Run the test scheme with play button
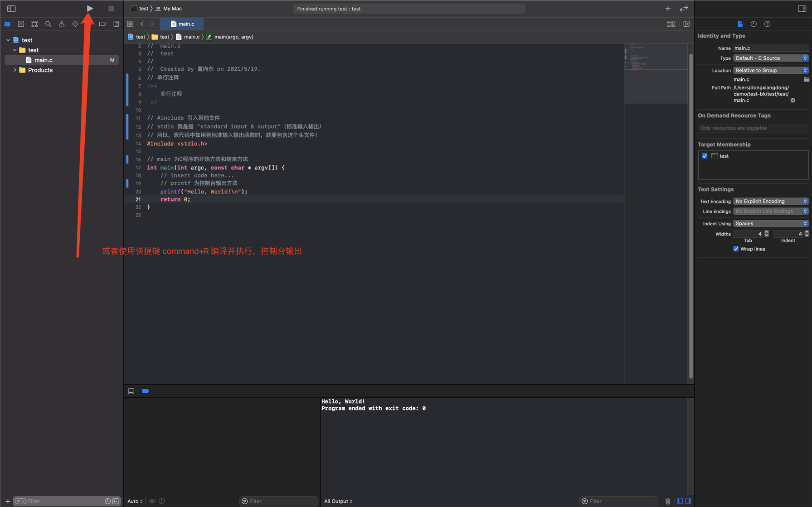This screenshot has width=812, height=507. tap(90, 9)
